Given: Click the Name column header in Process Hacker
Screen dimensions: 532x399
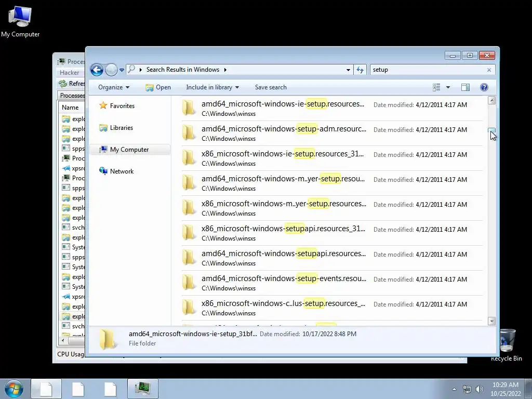Looking at the screenshot, I should [x=70, y=107].
